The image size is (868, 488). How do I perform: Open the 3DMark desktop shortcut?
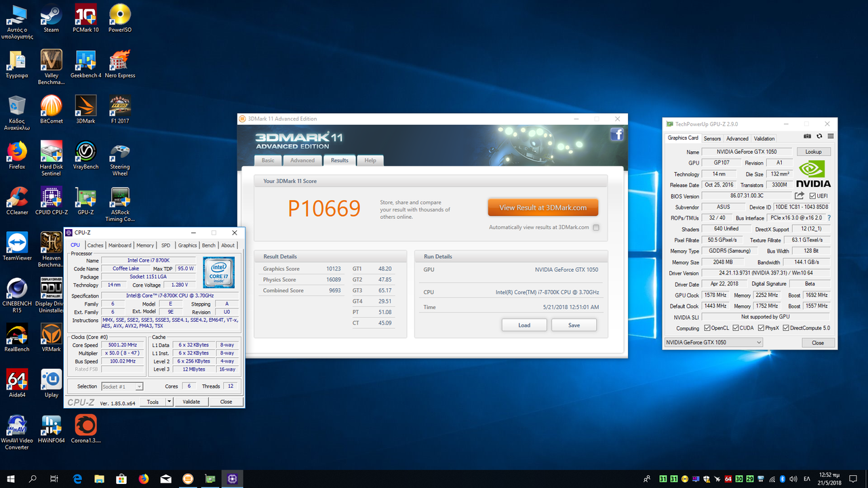pos(85,109)
